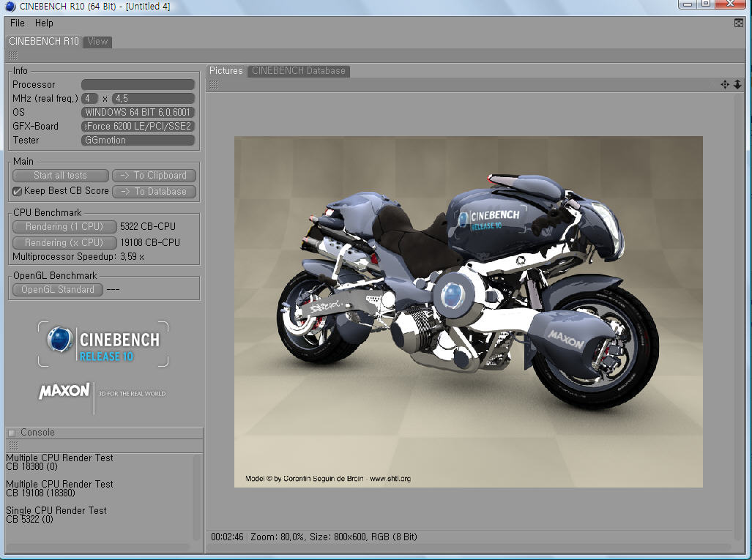Click the panel layout icon in menu bar
Image resolution: width=752 pixels, height=560 pixels.
coord(739,23)
